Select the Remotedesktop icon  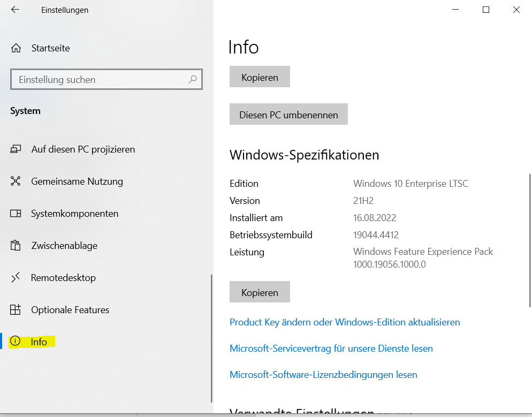coord(16,278)
